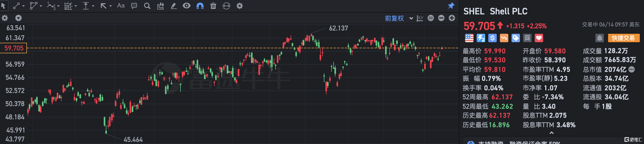Click the Shell PLC company name

(509, 11)
